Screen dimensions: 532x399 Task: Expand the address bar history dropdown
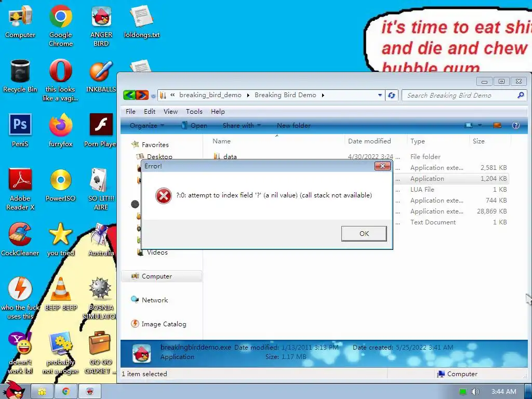pyautogui.click(x=380, y=96)
